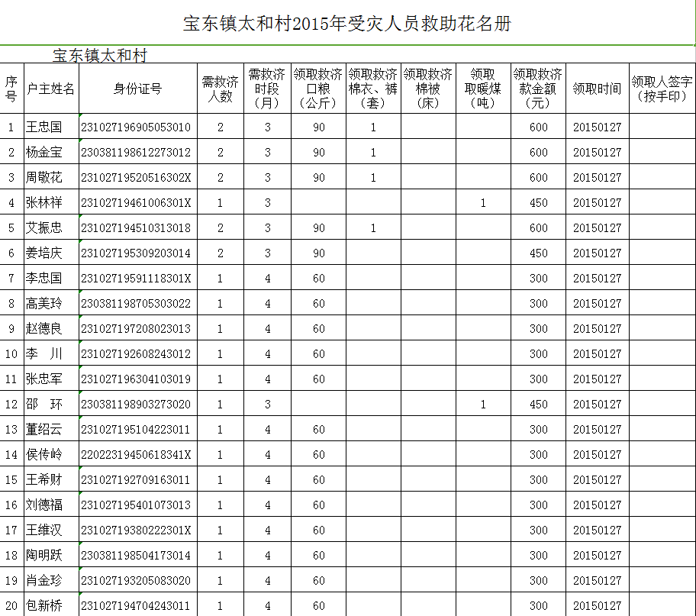Click the 领取救济口粮(公斤) header cell
This screenshot has height=616, width=696.
pyautogui.click(x=319, y=89)
